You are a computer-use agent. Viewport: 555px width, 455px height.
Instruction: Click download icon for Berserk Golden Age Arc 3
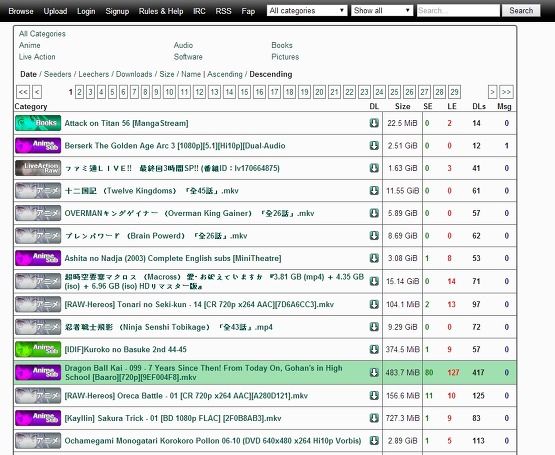click(x=374, y=146)
